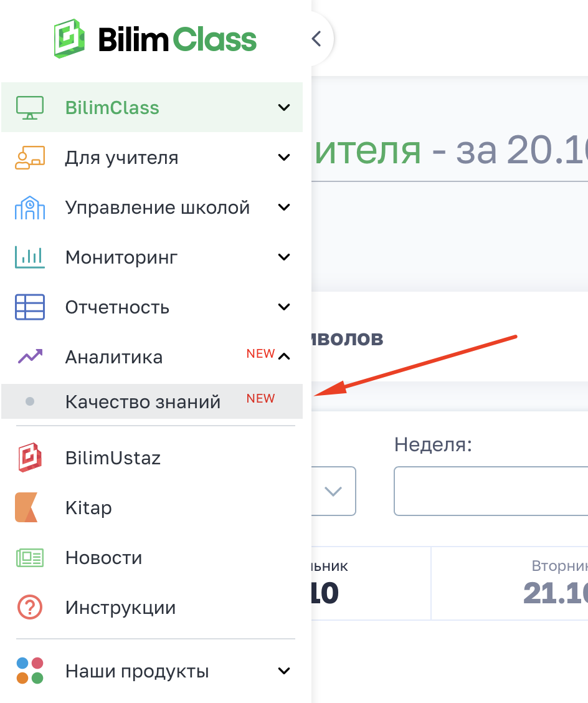
Task: Click the red BilimUstaz cube icon
Action: coord(30,457)
